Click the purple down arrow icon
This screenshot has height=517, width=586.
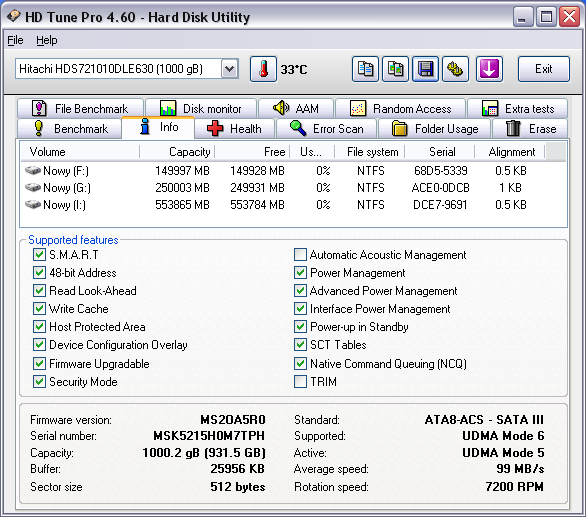pyautogui.click(x=489, y=69)
